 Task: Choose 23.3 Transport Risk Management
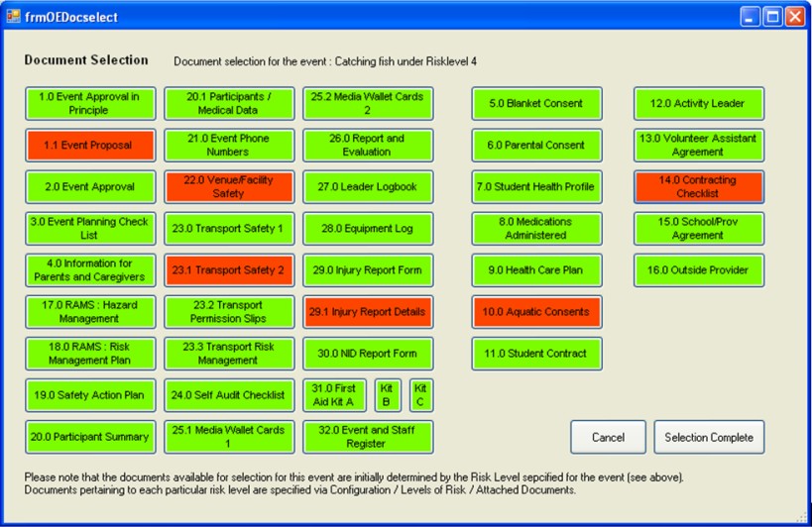[x=229, y=354]
